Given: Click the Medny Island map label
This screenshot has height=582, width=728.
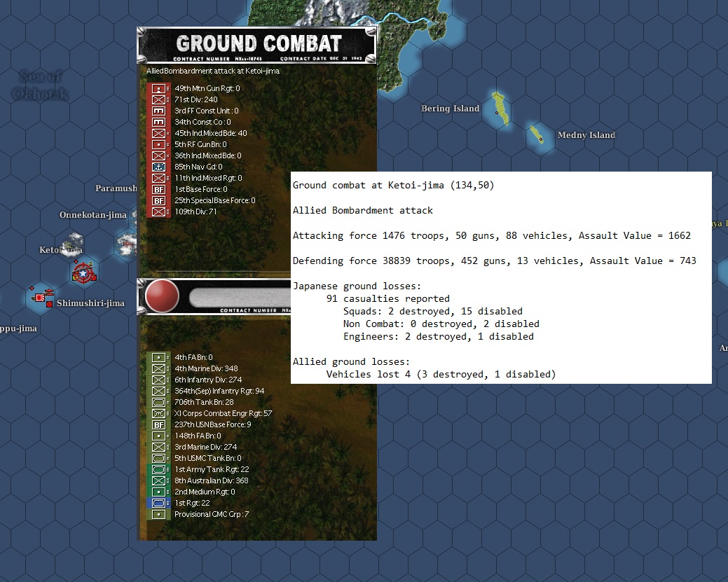Looking at the screenshot, I should 586,135.
